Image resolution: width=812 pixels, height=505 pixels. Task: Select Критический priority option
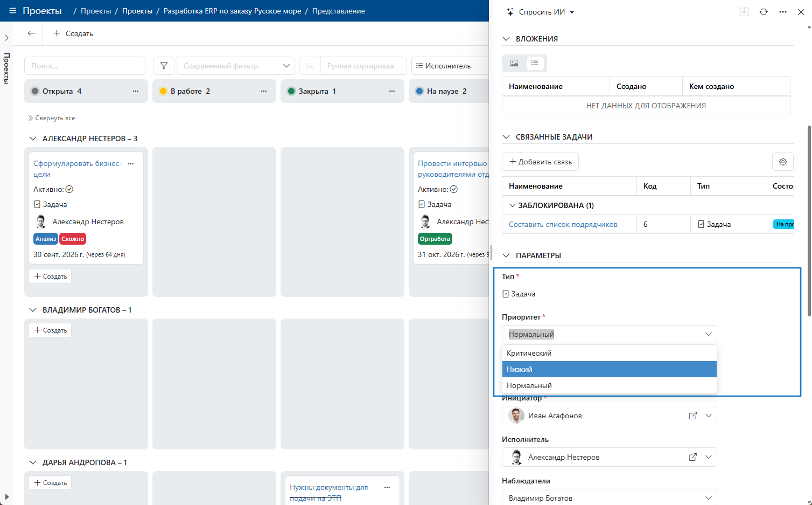point(610,353)
